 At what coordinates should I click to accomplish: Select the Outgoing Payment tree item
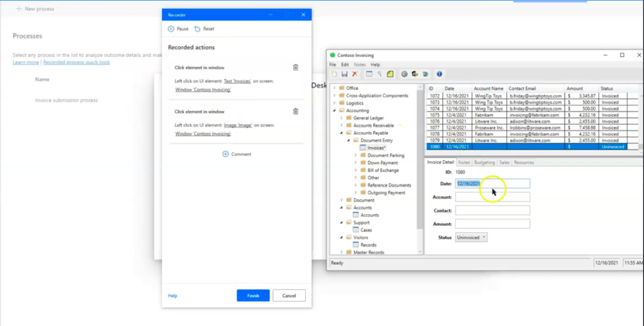386,192
